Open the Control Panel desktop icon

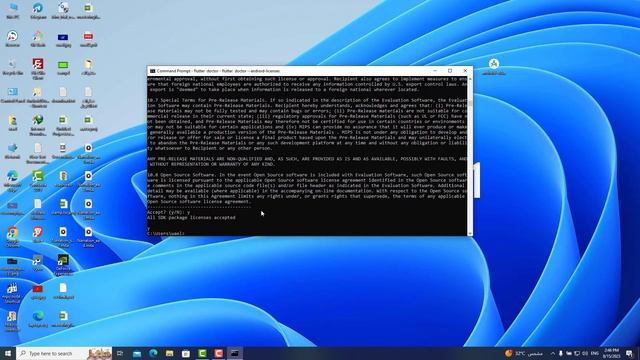13,95
